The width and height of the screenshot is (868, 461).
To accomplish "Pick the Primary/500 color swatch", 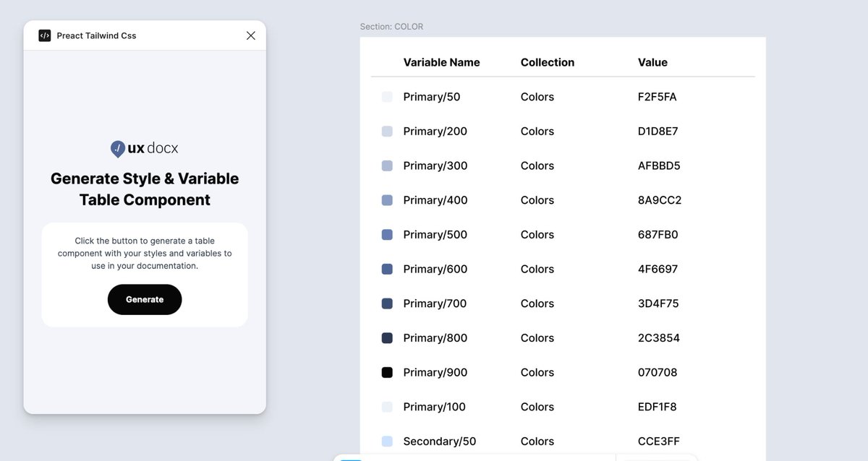I will (387, 235).
